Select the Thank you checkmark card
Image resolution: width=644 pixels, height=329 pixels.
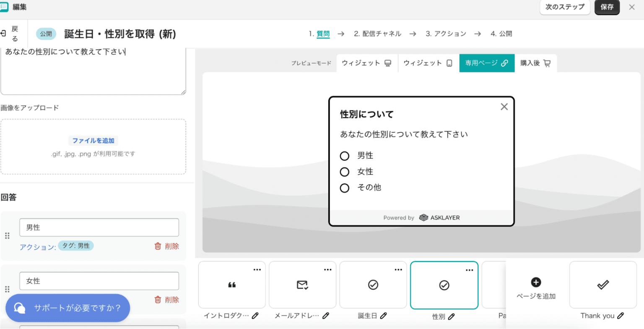(x=602, y=285)
